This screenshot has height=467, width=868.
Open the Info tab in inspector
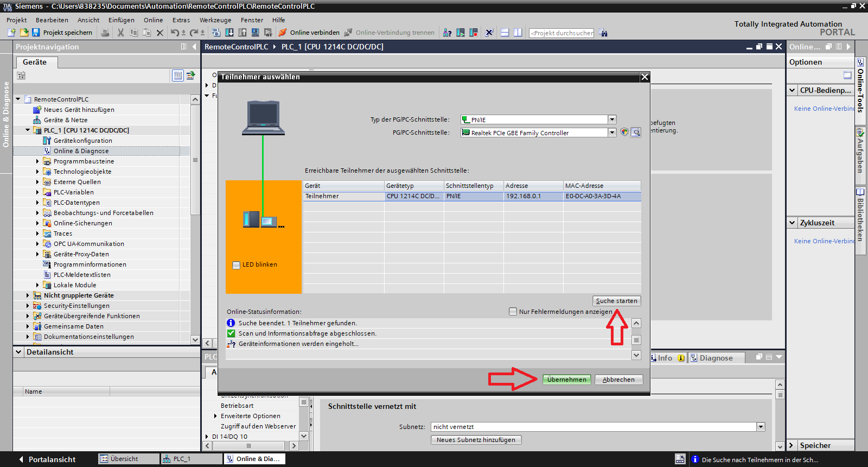pos(669,358)
